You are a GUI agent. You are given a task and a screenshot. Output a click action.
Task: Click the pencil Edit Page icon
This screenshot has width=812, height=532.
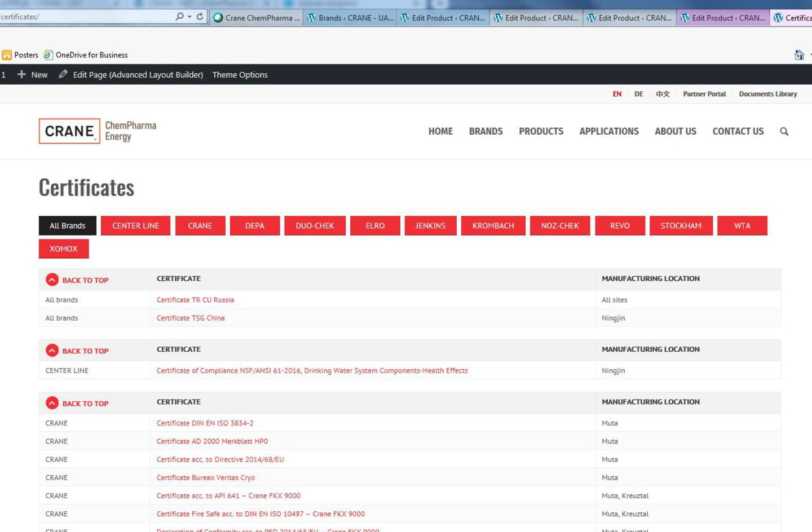point(63,74)
